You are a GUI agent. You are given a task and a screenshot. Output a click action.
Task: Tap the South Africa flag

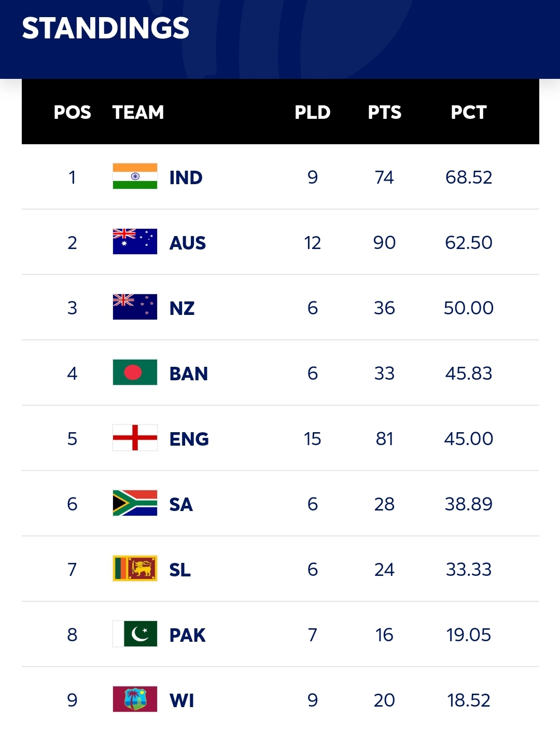coord(135,503)
